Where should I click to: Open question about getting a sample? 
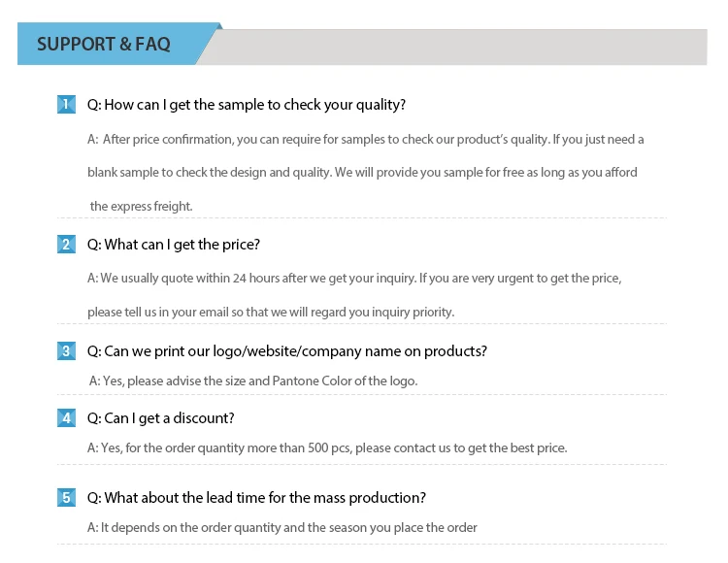pos(247,105)
